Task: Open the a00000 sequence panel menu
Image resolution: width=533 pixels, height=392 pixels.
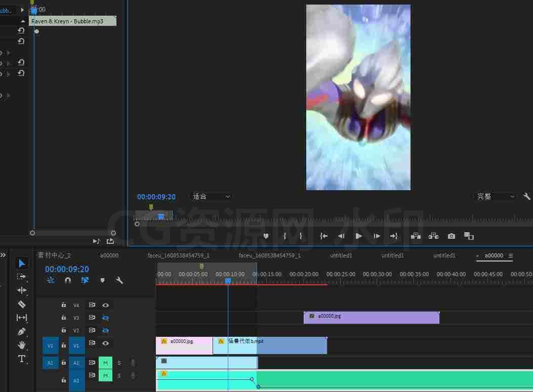Action: click(511, 255)
